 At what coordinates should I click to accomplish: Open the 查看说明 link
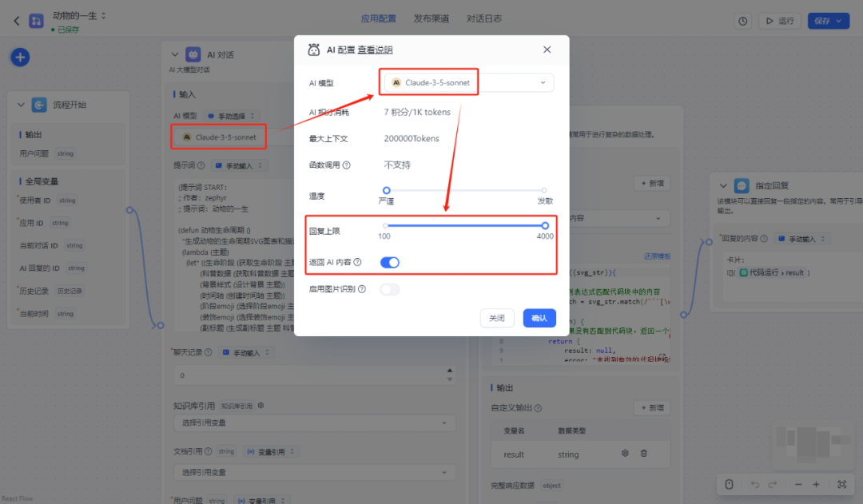coord(375,50)
